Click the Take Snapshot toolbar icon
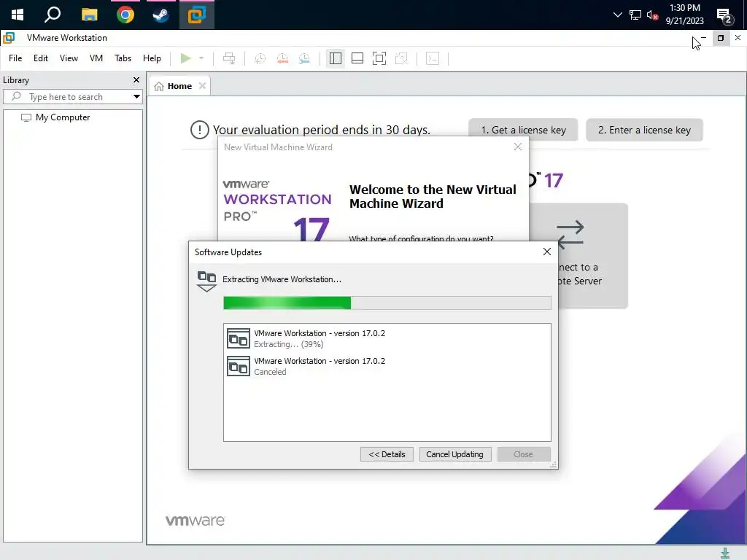This screenshot has width=747, height=560. [260, 58]
